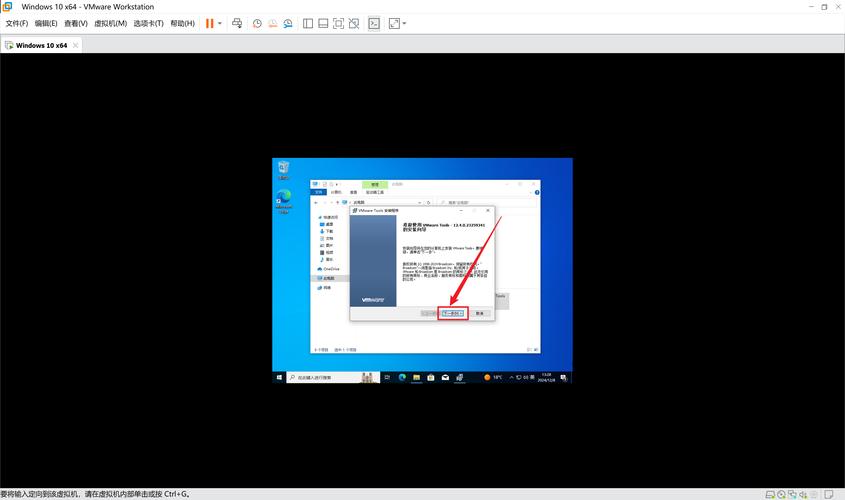Image resolution: width=845 pixels, height=500 pixels.
Task: Click the Recycle Bin desktop icon
Action: point(284,168)
